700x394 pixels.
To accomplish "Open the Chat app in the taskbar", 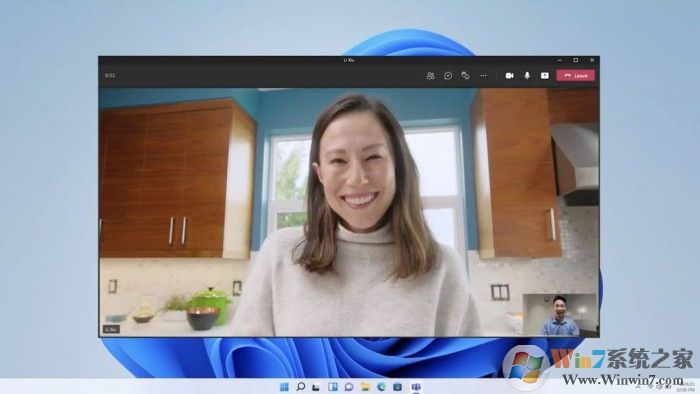I will tap(349, 387).
